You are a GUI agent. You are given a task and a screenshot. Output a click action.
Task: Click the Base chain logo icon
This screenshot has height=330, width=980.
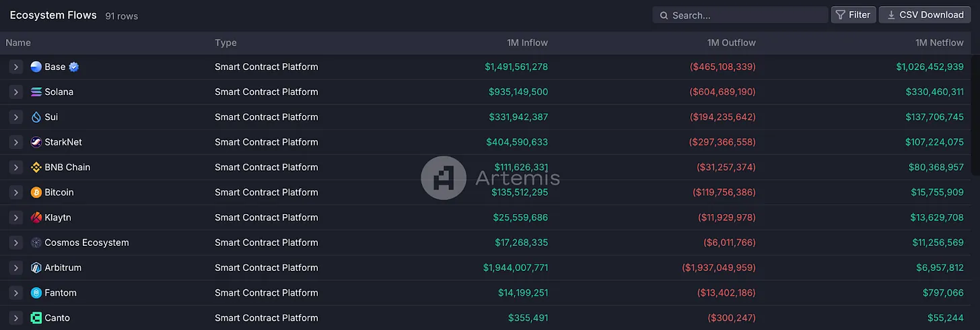pos(36,67)
